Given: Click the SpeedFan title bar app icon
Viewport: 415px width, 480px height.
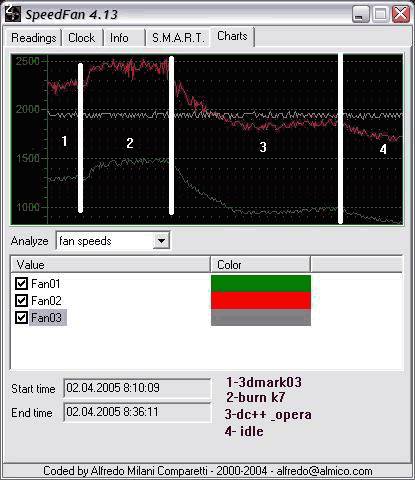Looking at the screenshot, I should tap(13, 14).
